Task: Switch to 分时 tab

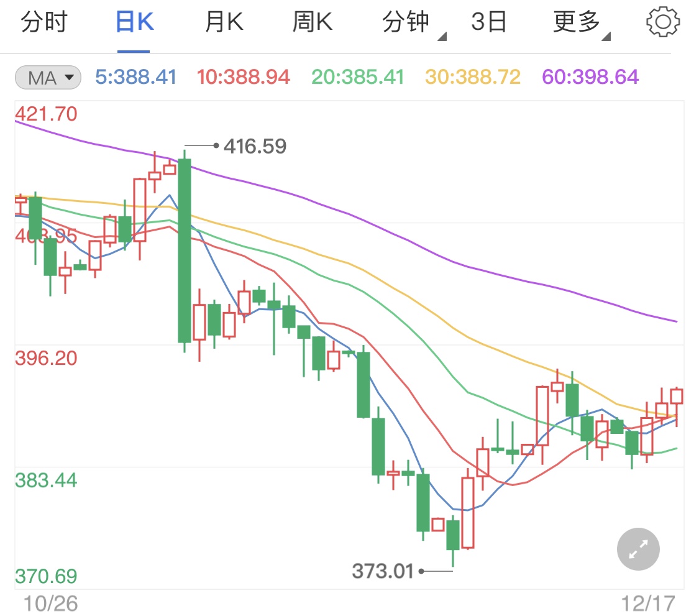Action: tap(44, 21)
